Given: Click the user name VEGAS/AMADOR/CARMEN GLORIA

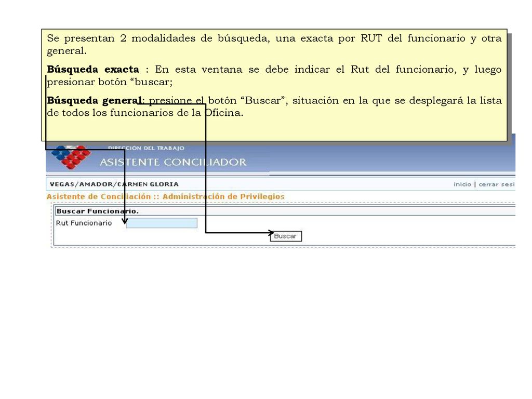Looking at the screenshot, I should (114, 184).
